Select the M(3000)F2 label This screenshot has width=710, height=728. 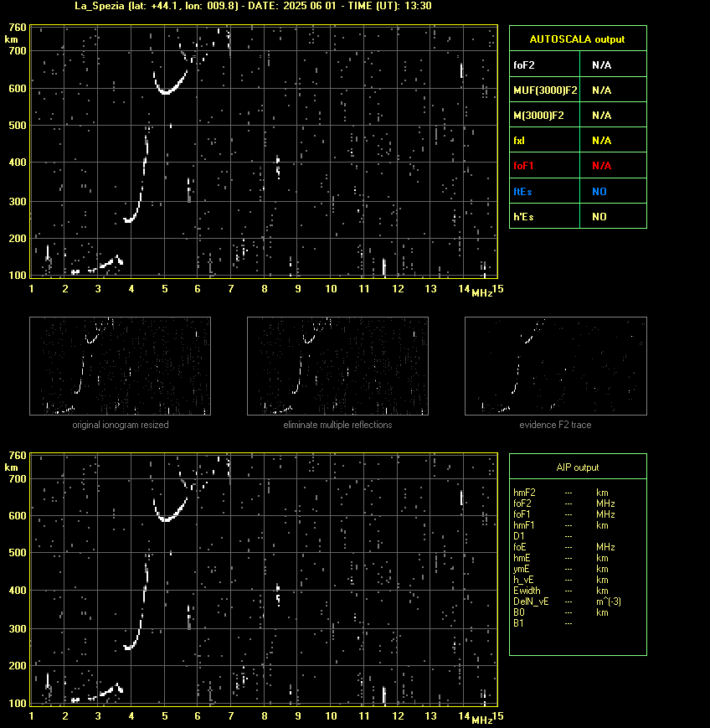[538, 115]
